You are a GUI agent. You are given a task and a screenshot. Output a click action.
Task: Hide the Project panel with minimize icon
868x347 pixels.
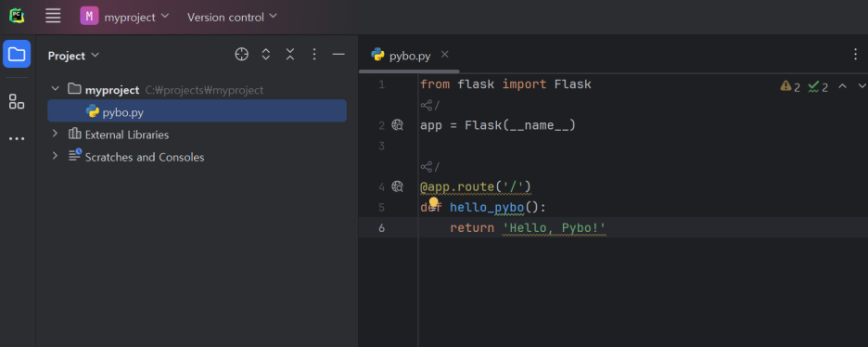point(338,54)
